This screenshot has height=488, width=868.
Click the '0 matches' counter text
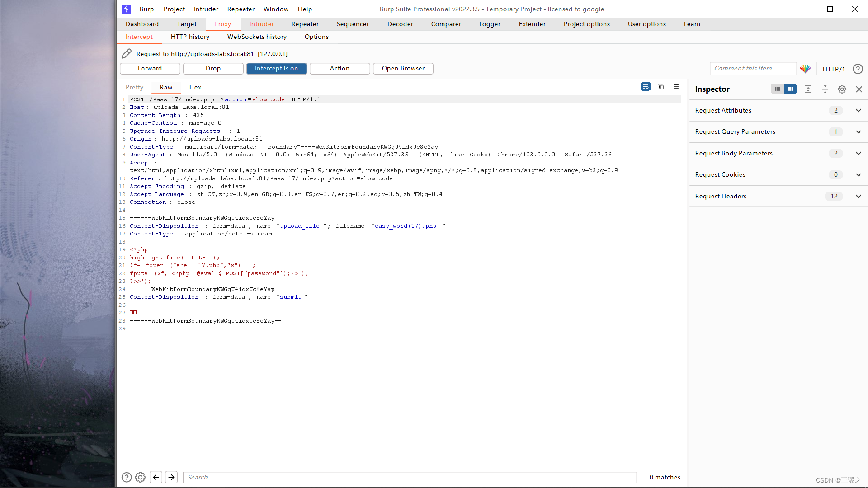point(665,477)
